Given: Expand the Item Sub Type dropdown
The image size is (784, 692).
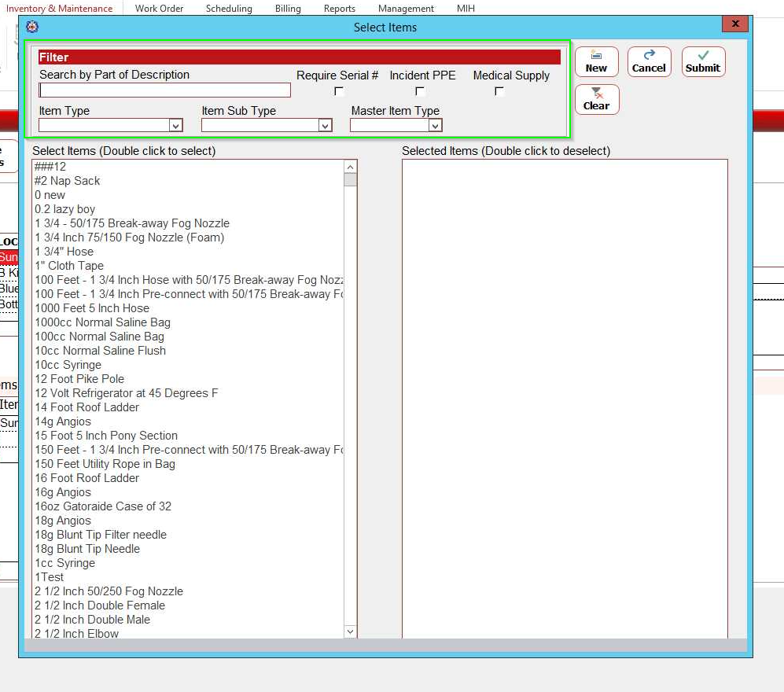Looking at the screenshot, I should click(x=325, y=125).
